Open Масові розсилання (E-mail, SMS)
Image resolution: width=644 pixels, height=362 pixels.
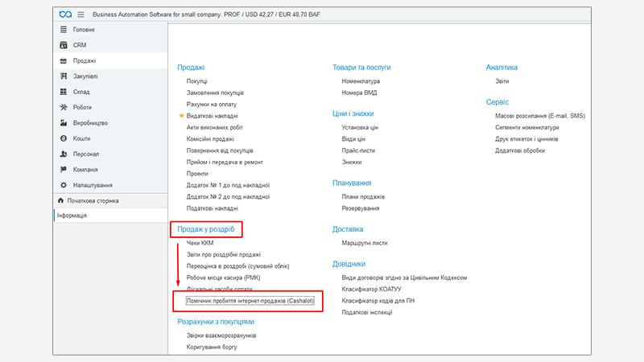point(540,116)
